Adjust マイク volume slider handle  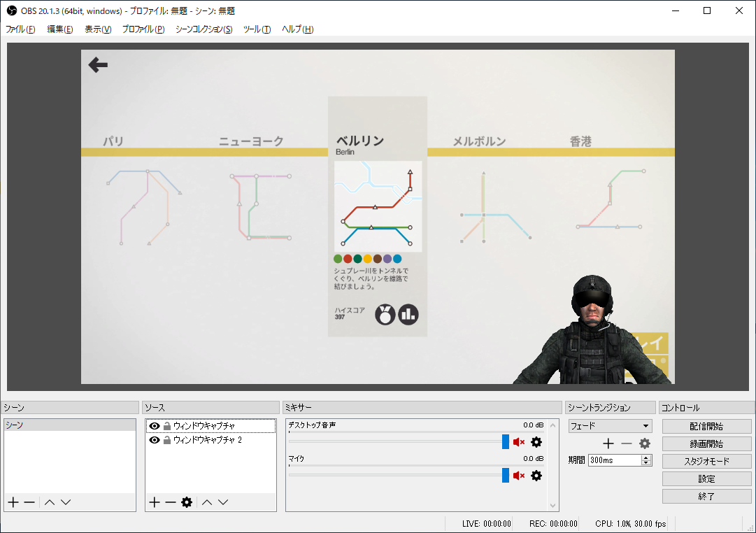506,476
